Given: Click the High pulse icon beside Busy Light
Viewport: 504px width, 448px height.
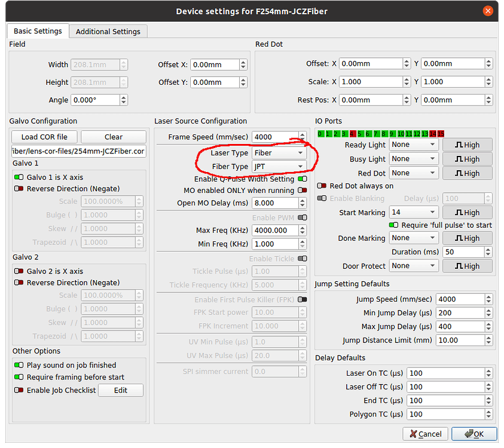Looking at the screenshot, I should click(466, 158).
